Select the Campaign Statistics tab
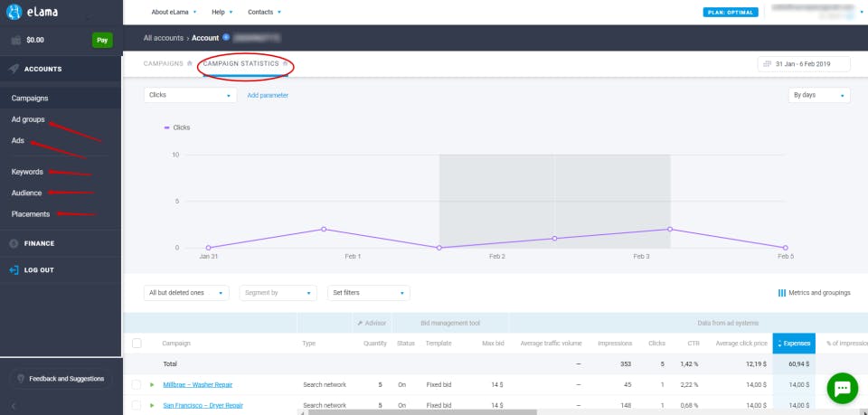This screenshot has height=415, width=868. 241,63
